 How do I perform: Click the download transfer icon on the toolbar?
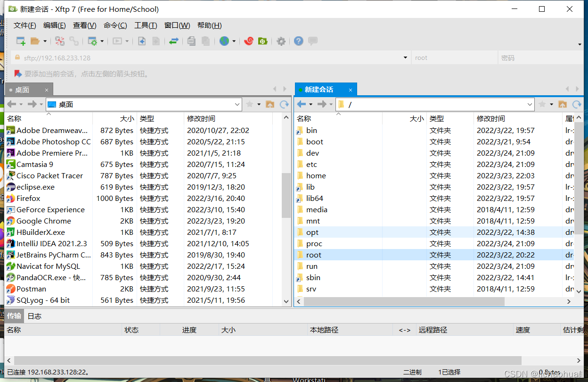pyautogui.click(x=142, y=41)
